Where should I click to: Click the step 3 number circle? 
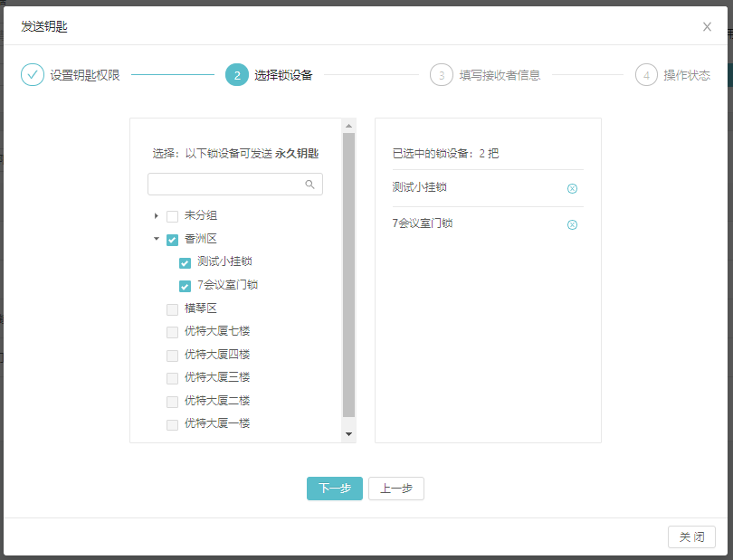[x=442, y=75]
